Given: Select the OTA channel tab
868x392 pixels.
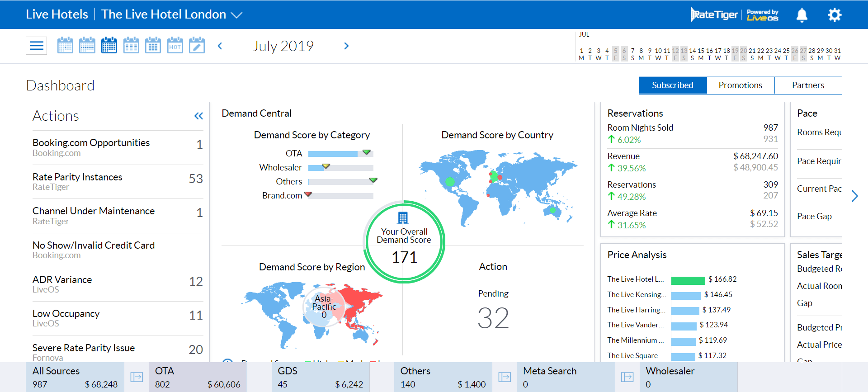Looking at the screenshot, I should 198,377.
